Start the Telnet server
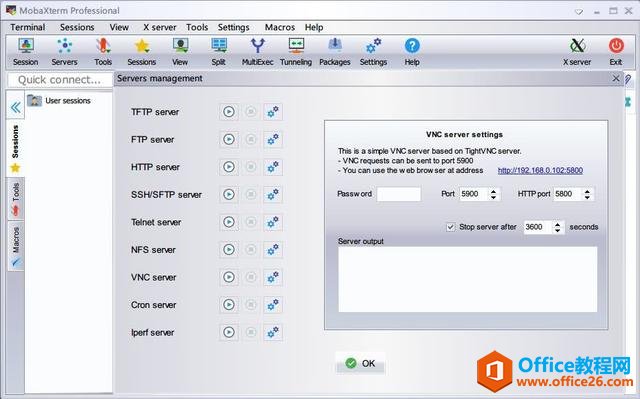Viewport: 640px width, 399px height. 229,222
